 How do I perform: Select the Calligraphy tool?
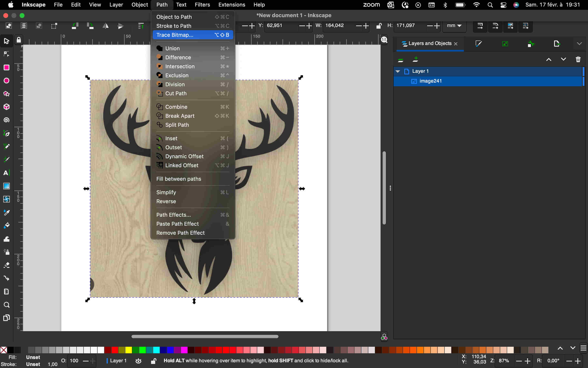tap(7, 160)
